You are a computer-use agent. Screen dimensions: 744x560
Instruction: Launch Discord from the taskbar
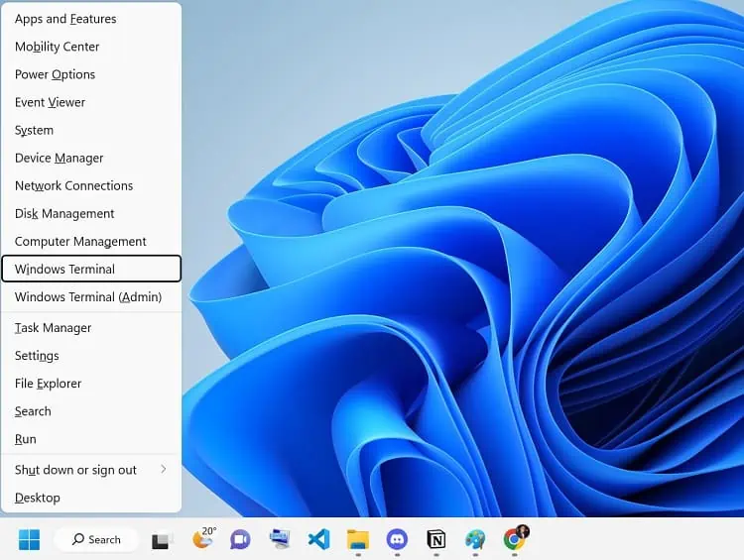397,539
